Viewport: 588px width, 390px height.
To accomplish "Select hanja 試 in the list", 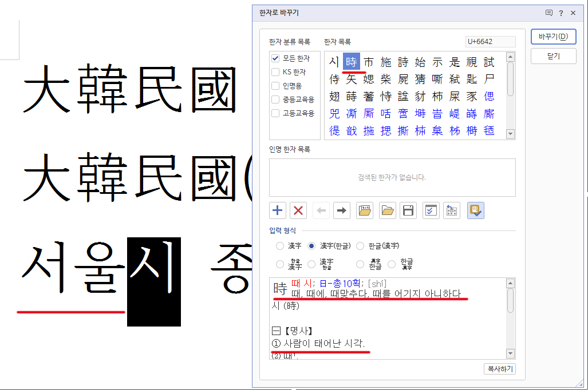I will 489,62.
